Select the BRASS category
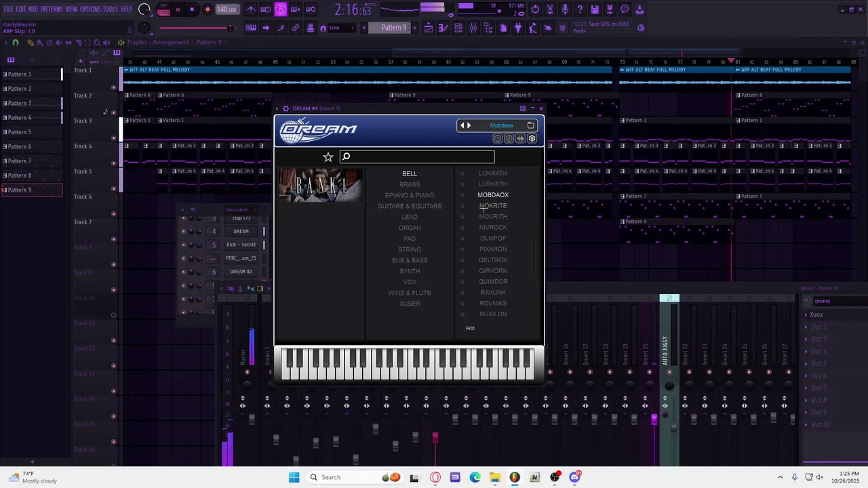This screenshot has width=868, height=488. point(410,184)
